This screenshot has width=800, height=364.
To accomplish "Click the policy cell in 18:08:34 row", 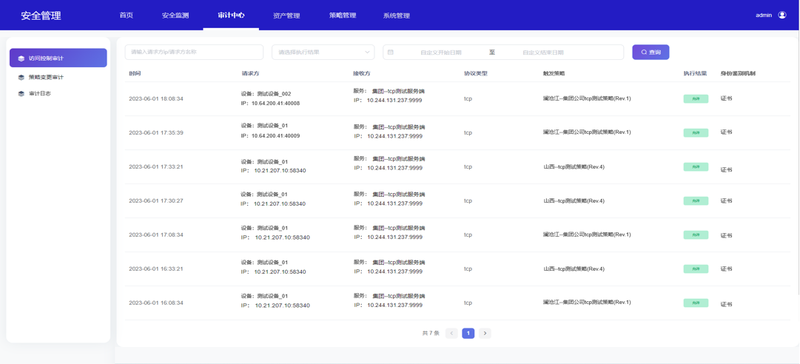I will click(587, 99).
